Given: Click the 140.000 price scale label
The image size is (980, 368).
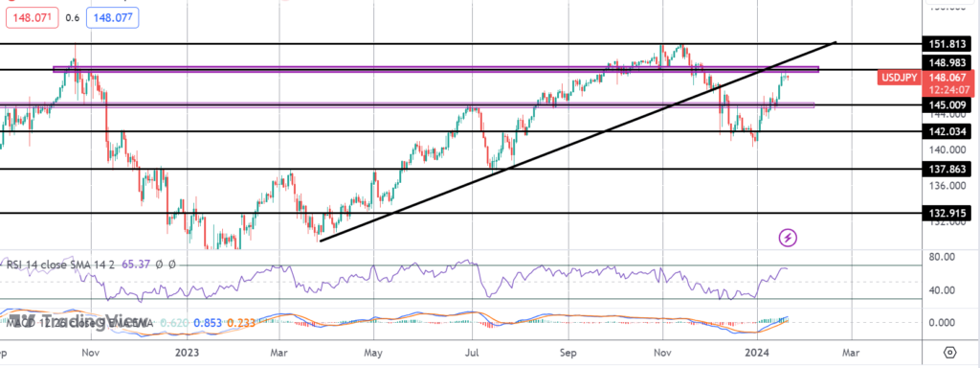Looking at the screenshot, I should (x=947, y=149).
